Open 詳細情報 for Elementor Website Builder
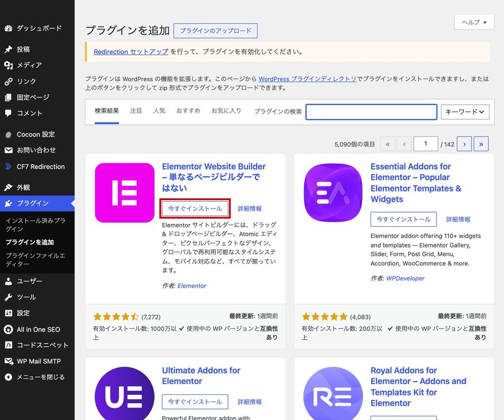Viewport: 504px width, 420px height. point(250,209)
